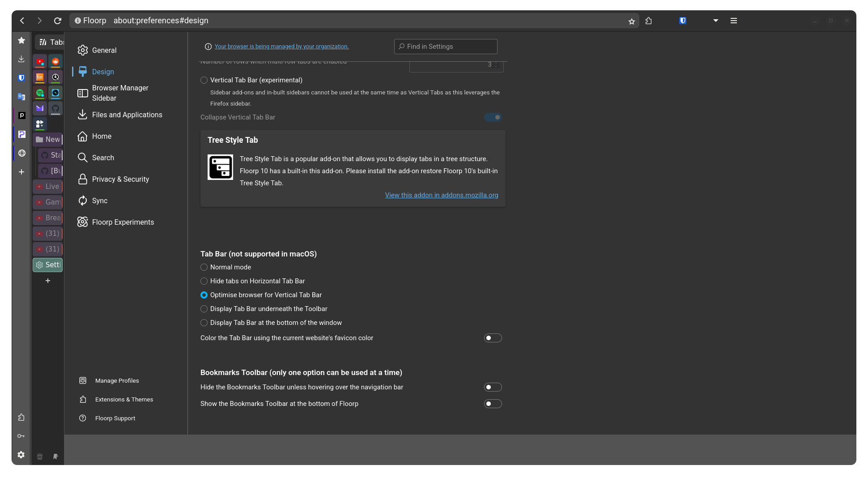Open the browser application menu

click(x=733, y=21)
